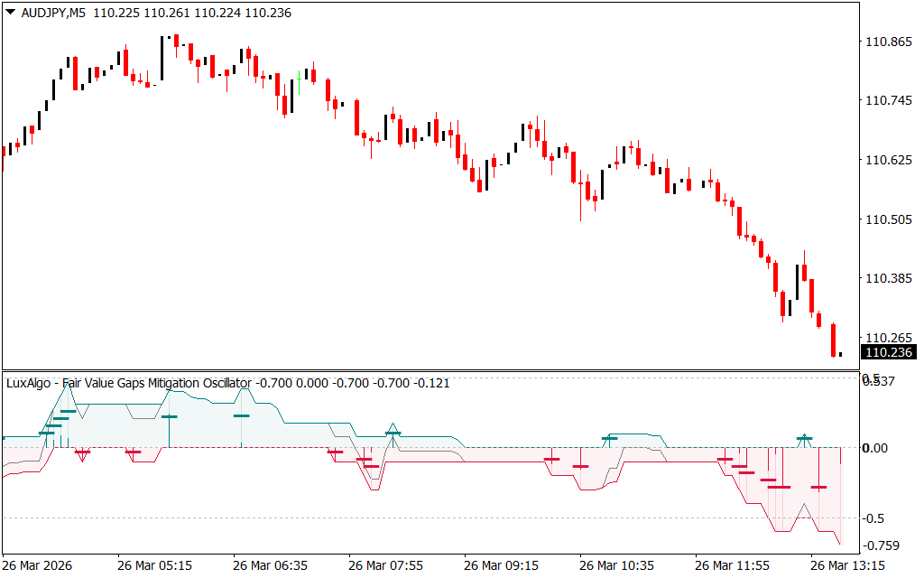Click the LuxAlgo Fair Value Gaps oscillator label
924x578 pixels.
coord(128,383)
